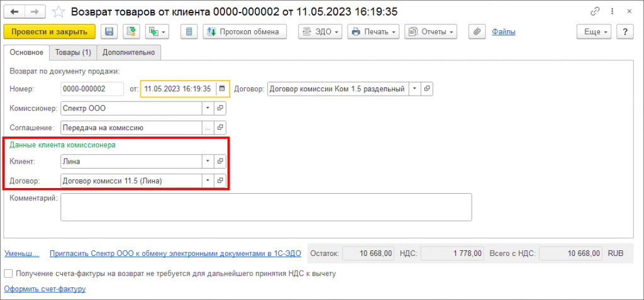
Task: Expand the client Договор комисси 11.5 dropdown
Action: coord(208,180)
